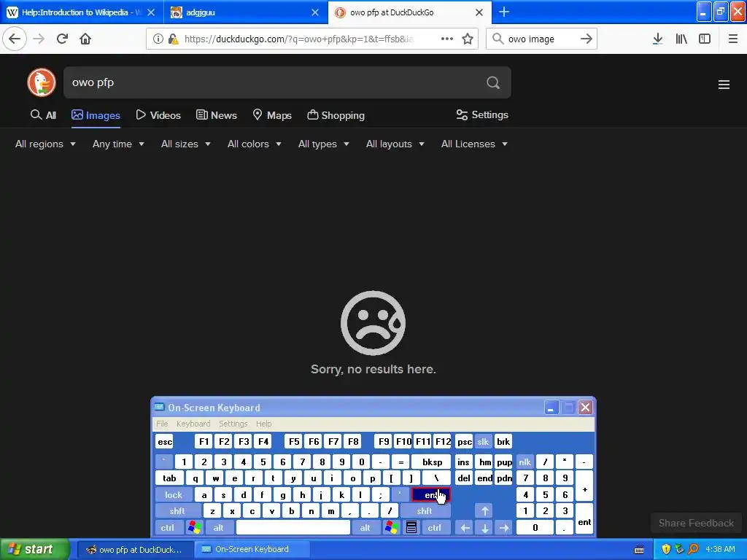Screen dimensions: 747x560
Task: Bookmark this page with the star icon
Action: click(x=468, y=39)
